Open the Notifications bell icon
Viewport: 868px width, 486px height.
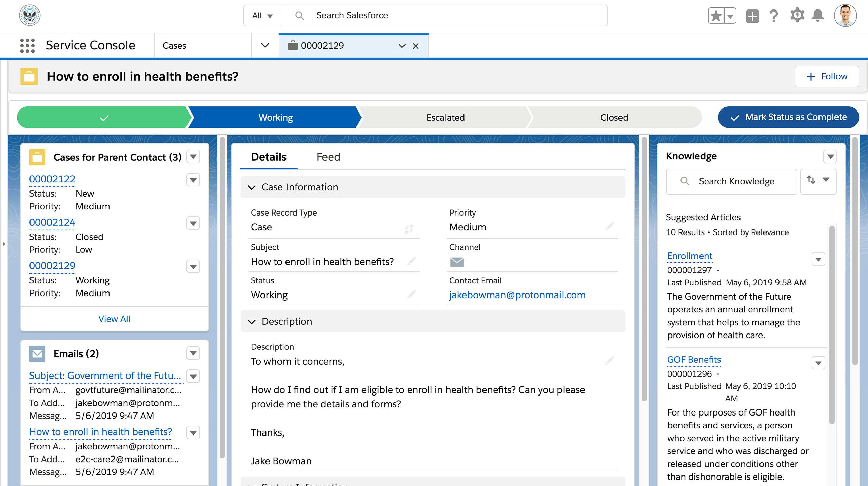[818, 16]
